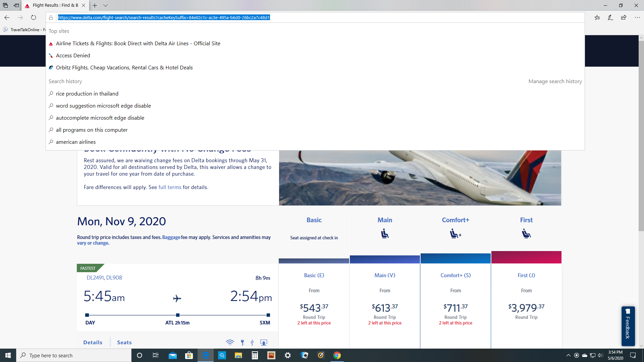The width and height of the screenshot is (644, 362).
Task: Click the Share page icon
Action: (624, 17)
